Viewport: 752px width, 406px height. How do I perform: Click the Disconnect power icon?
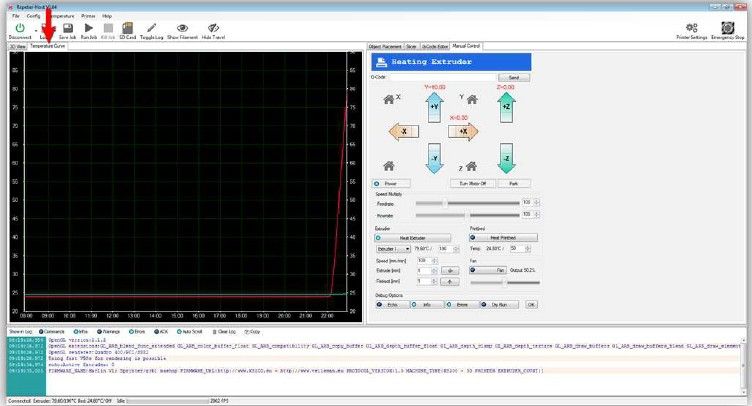19,28
